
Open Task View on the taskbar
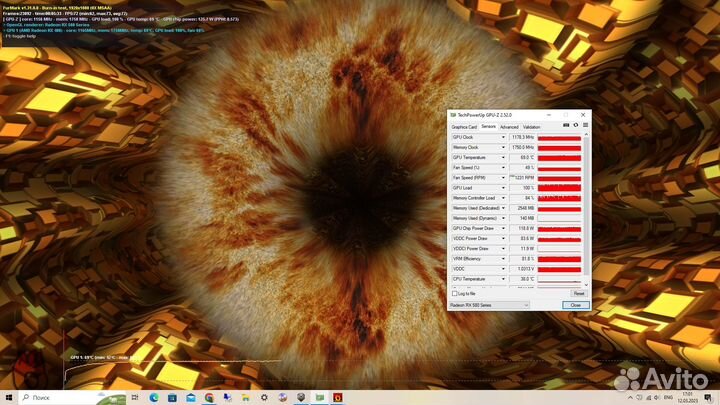(135, 397)
